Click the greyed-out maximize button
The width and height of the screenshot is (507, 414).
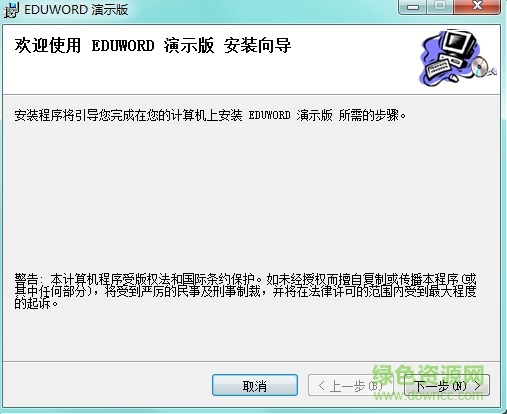441,7
